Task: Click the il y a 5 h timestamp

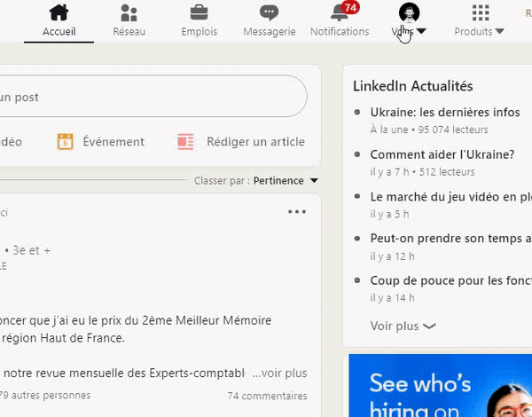Action: click(389, 215)
